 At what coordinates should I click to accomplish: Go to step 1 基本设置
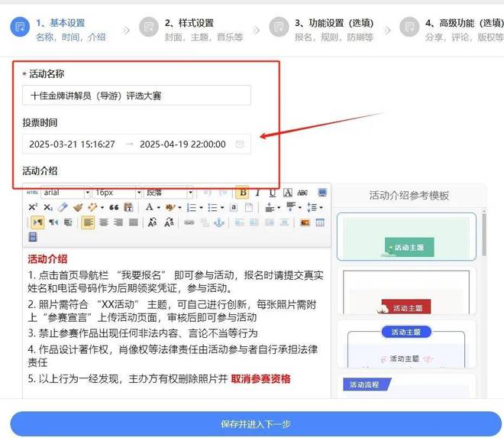click(x=58, y=30)
